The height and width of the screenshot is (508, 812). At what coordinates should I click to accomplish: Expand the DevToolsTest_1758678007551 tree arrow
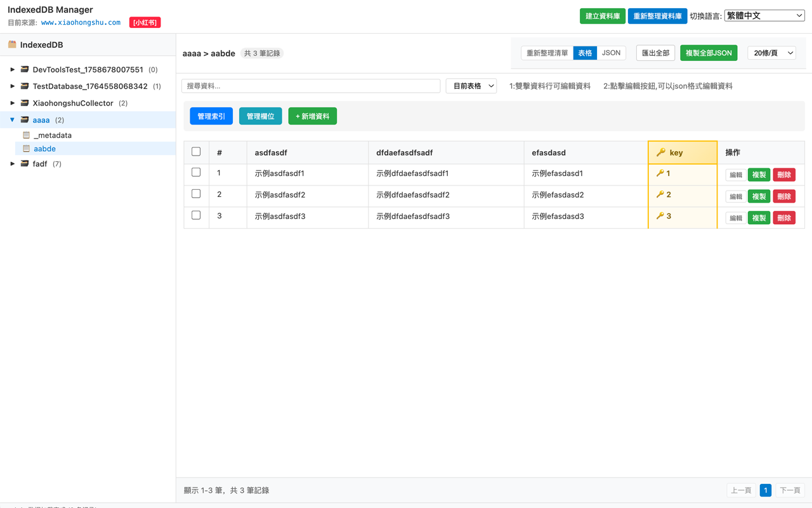[x=12, y=69]
